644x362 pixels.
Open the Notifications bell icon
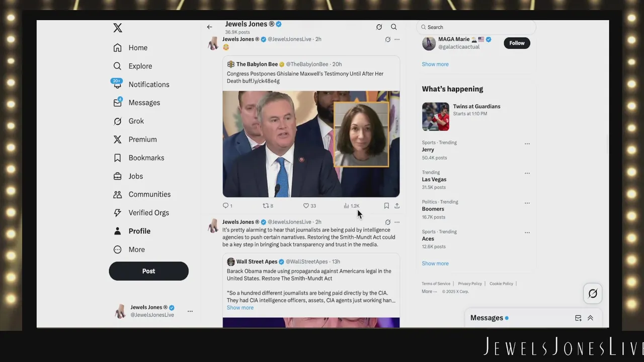(117, 84)
